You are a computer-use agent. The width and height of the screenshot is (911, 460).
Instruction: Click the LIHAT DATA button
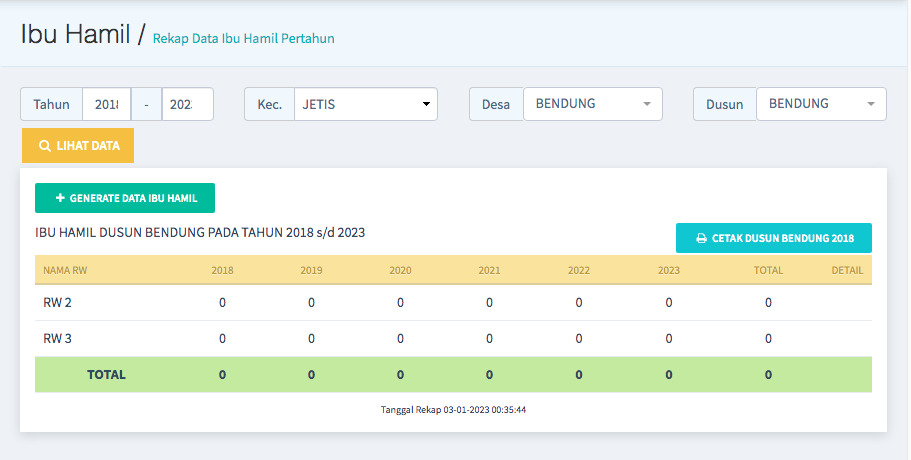tap(78, 146)
